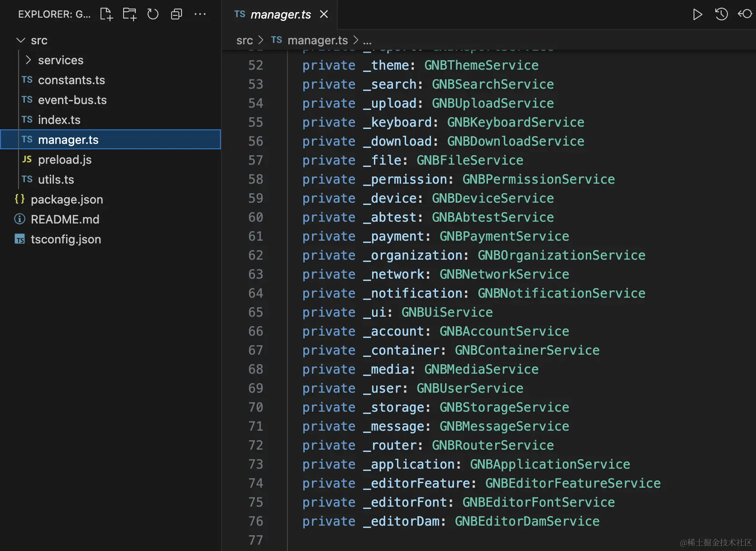Expand the services folder
Image resolution: width=756 pixels, height=551 pixels.
coord(28,60)
